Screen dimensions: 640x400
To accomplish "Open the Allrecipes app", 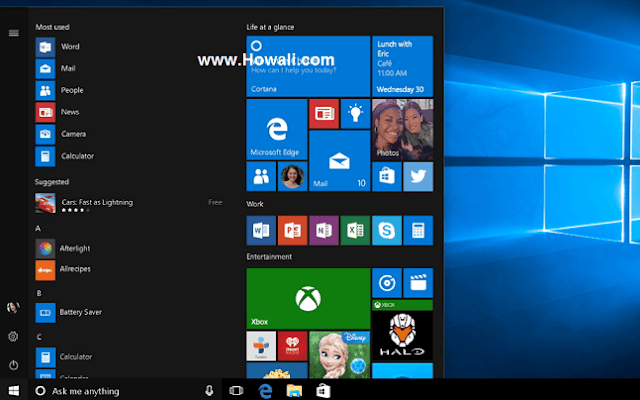I will (x=63, y=270).
